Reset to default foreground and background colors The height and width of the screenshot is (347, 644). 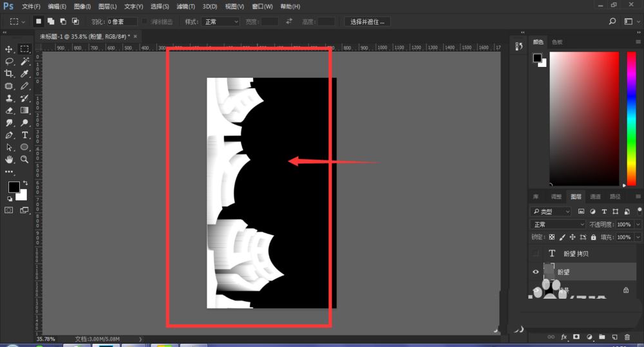tap(10, 199)
